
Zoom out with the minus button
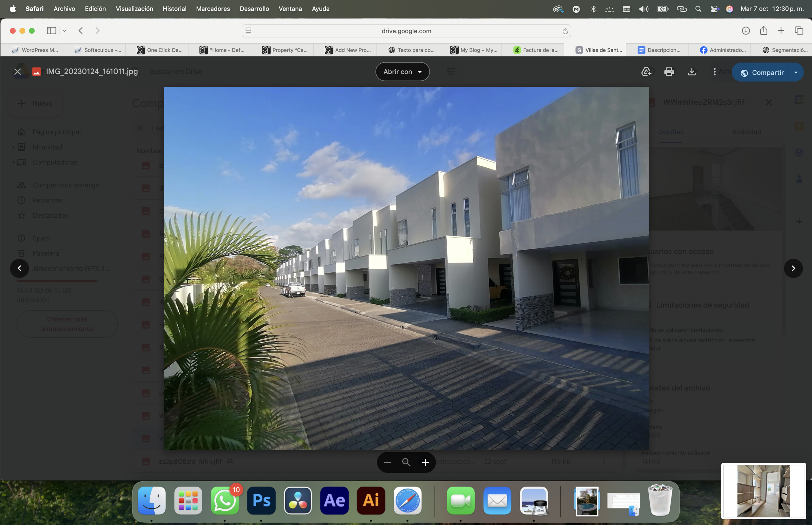point(387,462)
